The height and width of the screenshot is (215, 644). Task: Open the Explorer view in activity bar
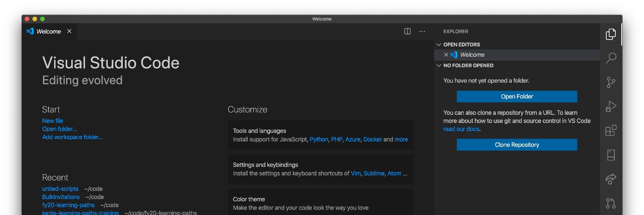(x=611, y=34)
